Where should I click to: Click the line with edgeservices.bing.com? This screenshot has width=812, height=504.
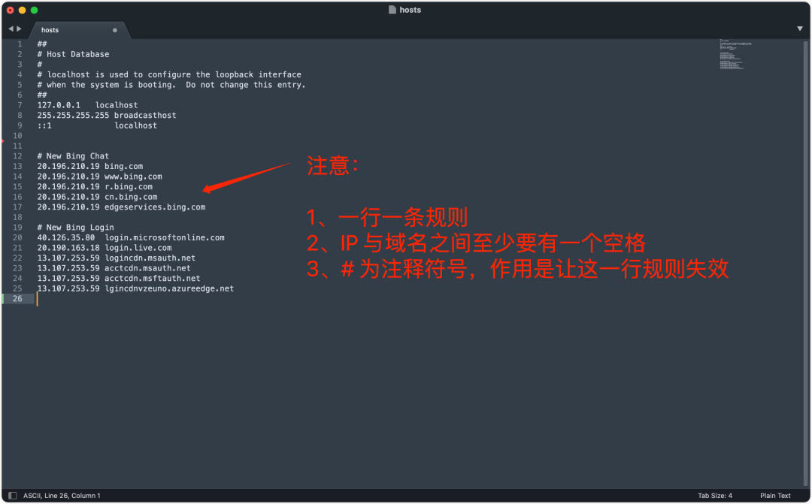pos(121,207)
